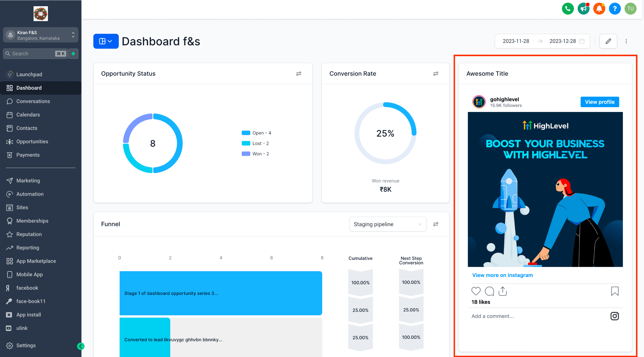644x357 pixels.
Task: Click the 18 likes text
Action: coord(481,302)
